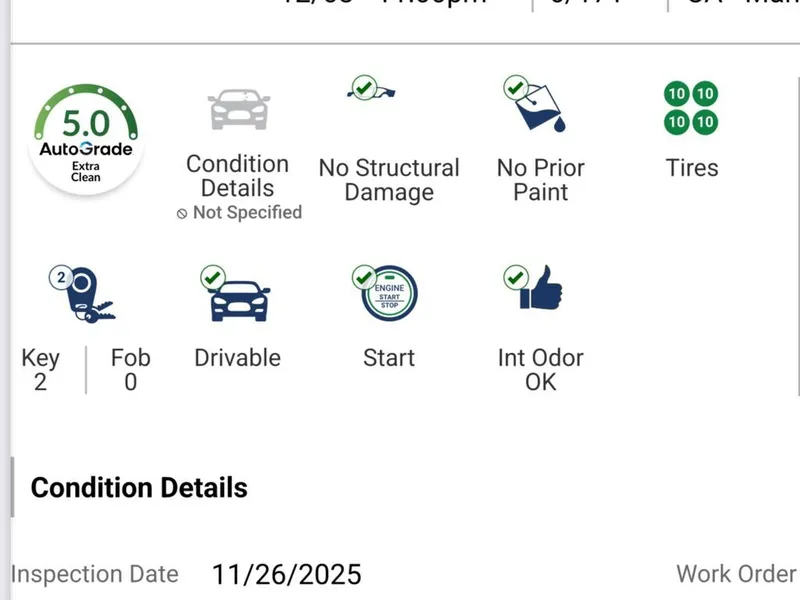
Task: Click the Int Odor OK label
Action: coord(540,369)
